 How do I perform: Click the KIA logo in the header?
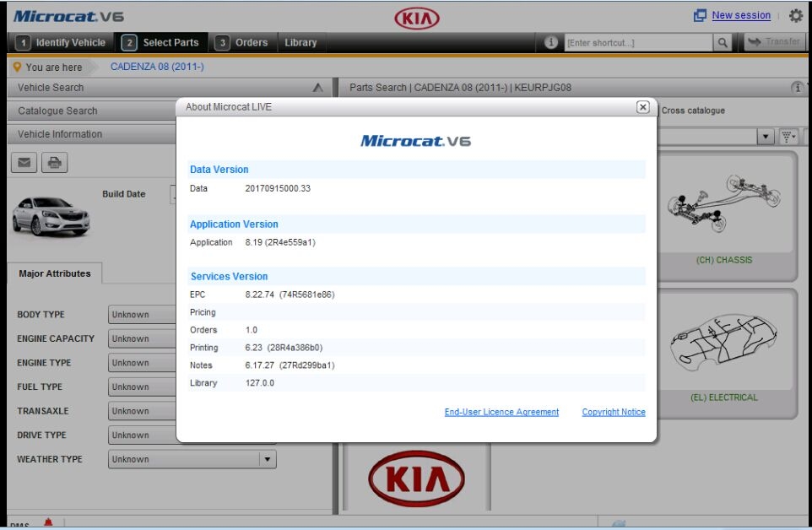tap(418, 15)
